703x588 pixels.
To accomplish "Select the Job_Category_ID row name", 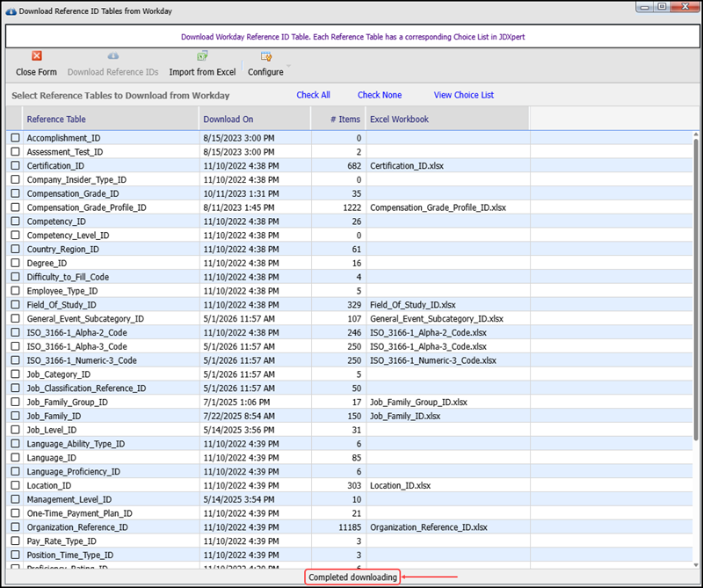I will [x=58, y=374].
